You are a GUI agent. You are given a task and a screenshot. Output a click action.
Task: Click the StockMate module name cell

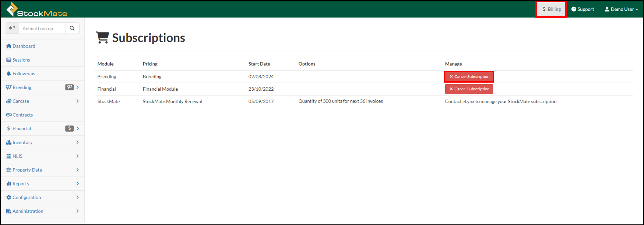[109, 101]
